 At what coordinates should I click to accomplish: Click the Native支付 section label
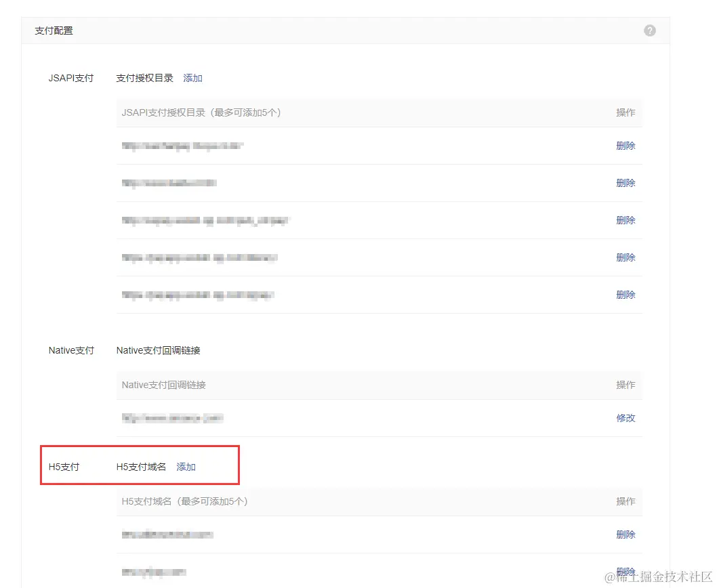(x=71, y=350)
